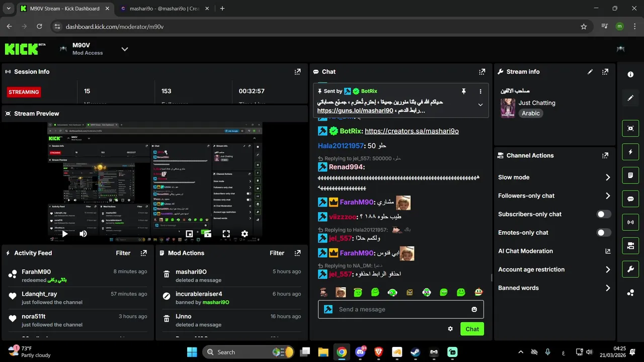Toggle Subscribers-only chat switch
Screen dimensions: 644x362
(604, 214)
